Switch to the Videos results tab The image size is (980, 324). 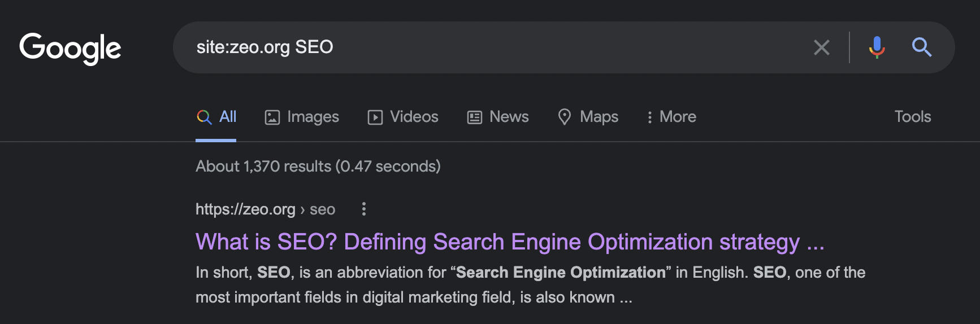coord(403,117)
